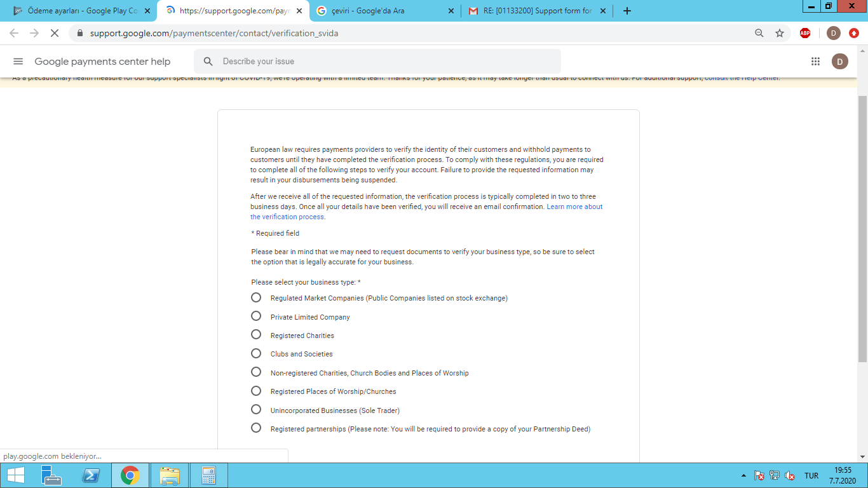The image size is (868, 488).
Task: Switch TUR keyboard language indicator
Action: [811, 475]
